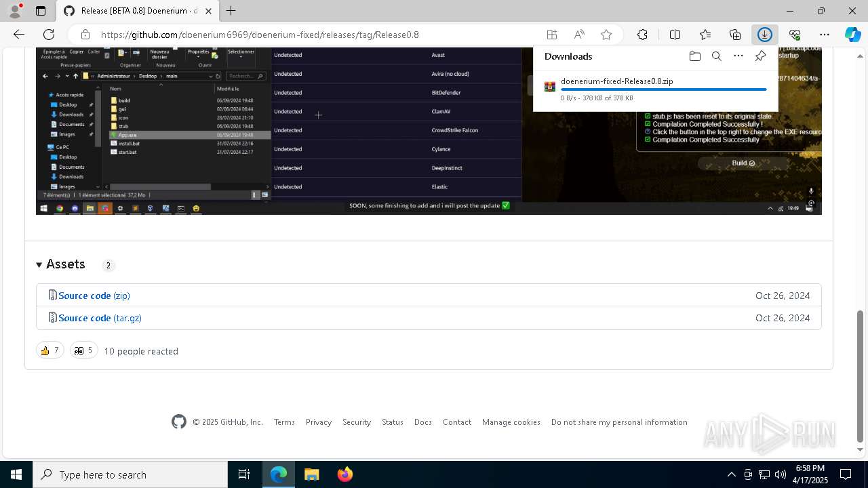
Task: Select the Release BETA 0.8 Doenerium tab
Action: pyautogui.click(x=137, y=11)
